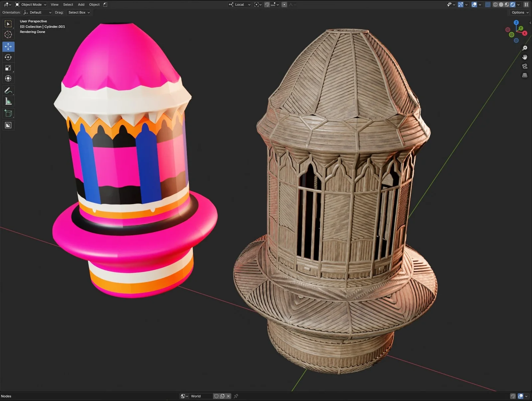Open the Options panel in the viewport header
The image size is (532, 401).
pos(519,12)
